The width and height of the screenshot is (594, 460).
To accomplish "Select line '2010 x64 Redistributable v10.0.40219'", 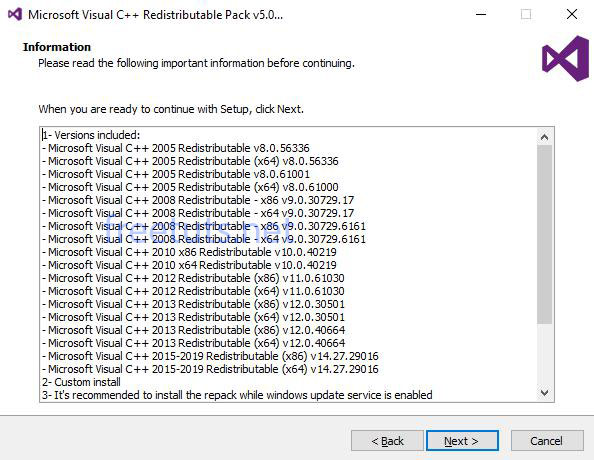I will 189,265.
